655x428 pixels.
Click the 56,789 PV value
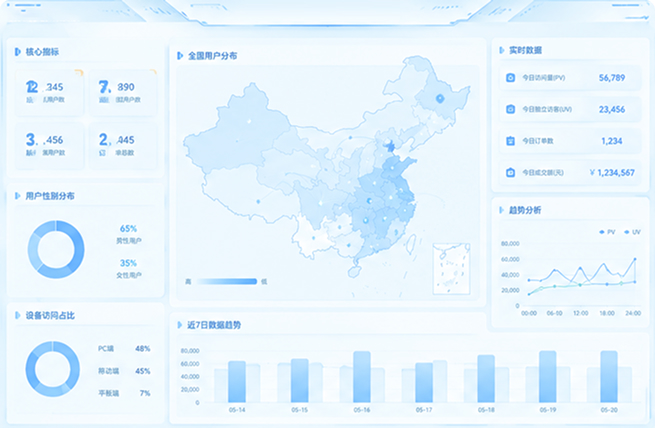(612, 78)
